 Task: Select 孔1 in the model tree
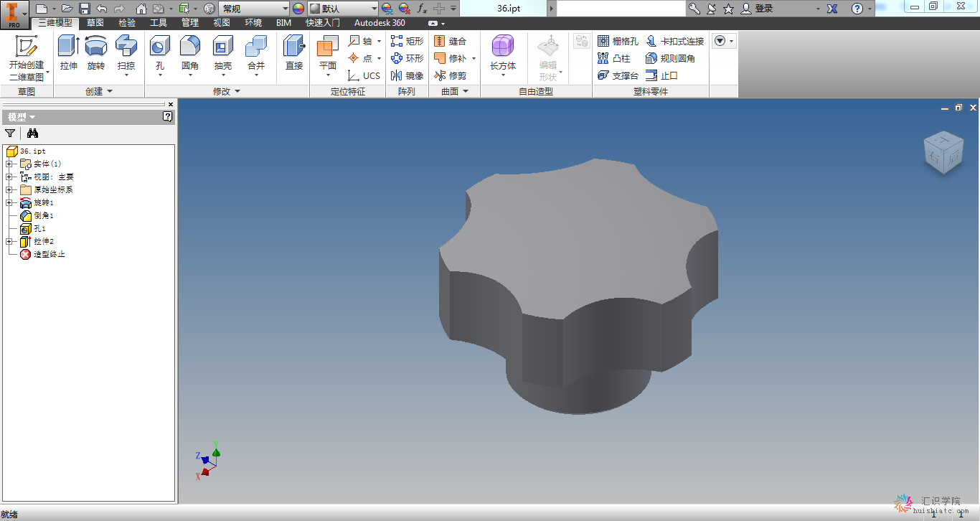33,228
